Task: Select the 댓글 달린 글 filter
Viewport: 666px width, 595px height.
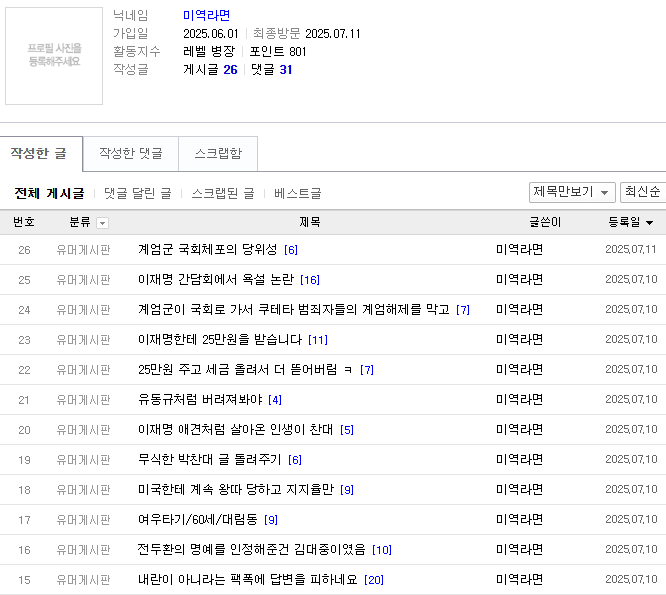Action: click(x=138, y=194)
